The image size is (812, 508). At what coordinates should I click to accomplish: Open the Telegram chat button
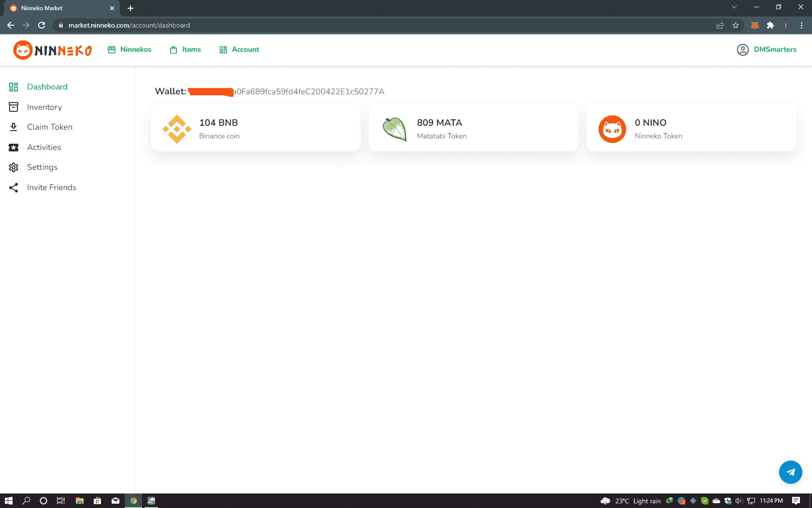coord(791,472)
